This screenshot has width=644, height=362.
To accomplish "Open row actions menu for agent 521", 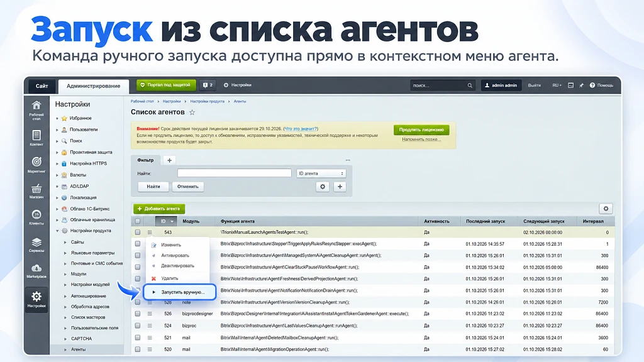I will coord(150,337).
